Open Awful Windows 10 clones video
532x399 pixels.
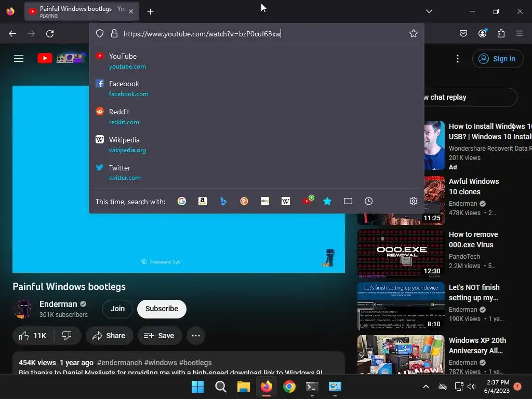pos(474,187)
